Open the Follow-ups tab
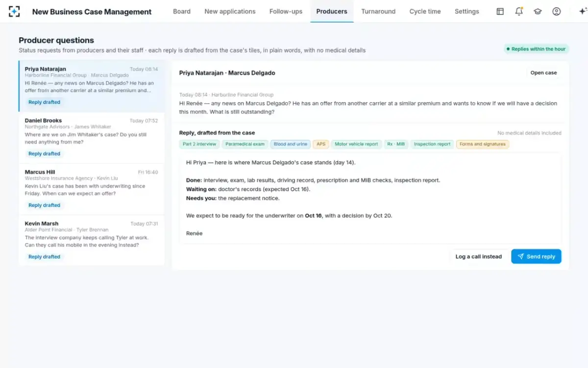The height and width of the screenshot is (368, 588). click(286, 11)
